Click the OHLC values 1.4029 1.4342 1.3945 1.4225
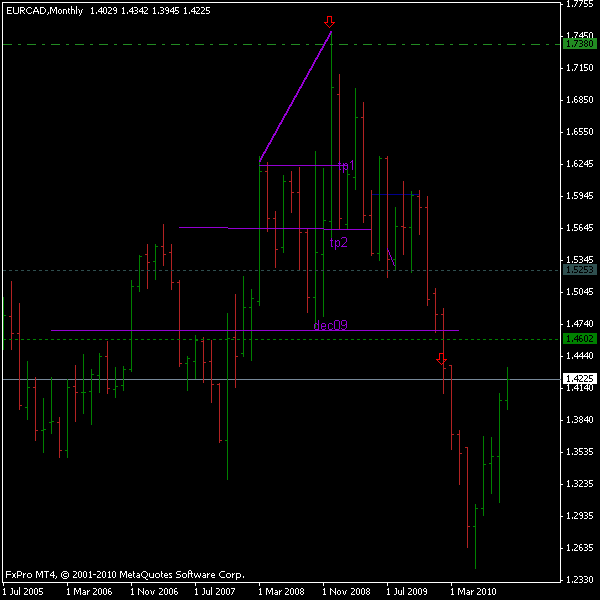Viewport: 600px width, 600px height. [150, 11]
